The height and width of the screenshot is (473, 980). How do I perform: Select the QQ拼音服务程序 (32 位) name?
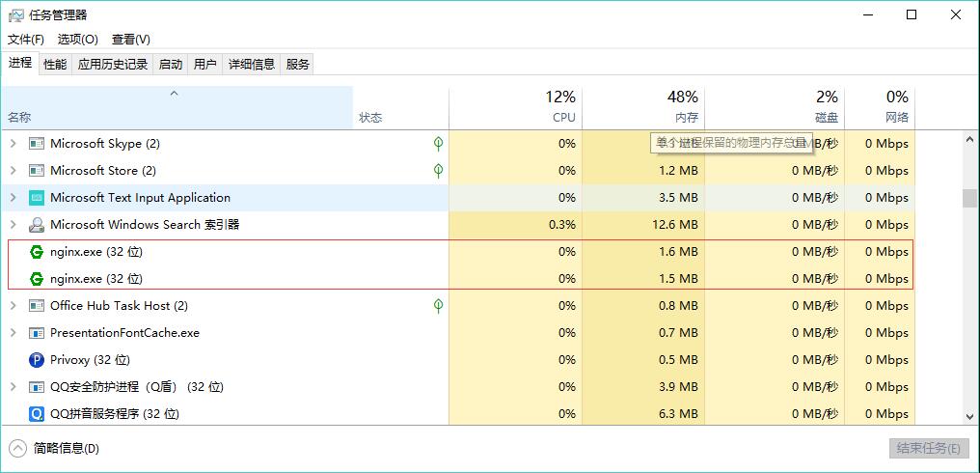click(x=115, y=414)
